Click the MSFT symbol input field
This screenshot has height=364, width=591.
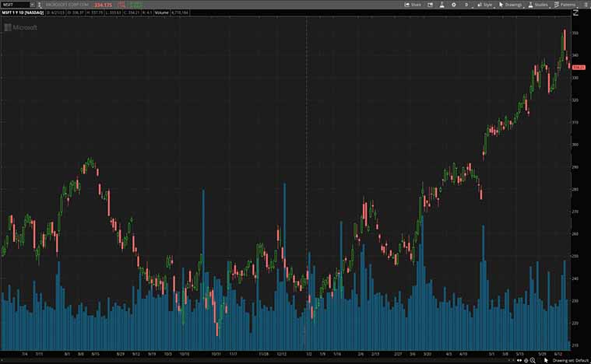[x=14, y=5]
